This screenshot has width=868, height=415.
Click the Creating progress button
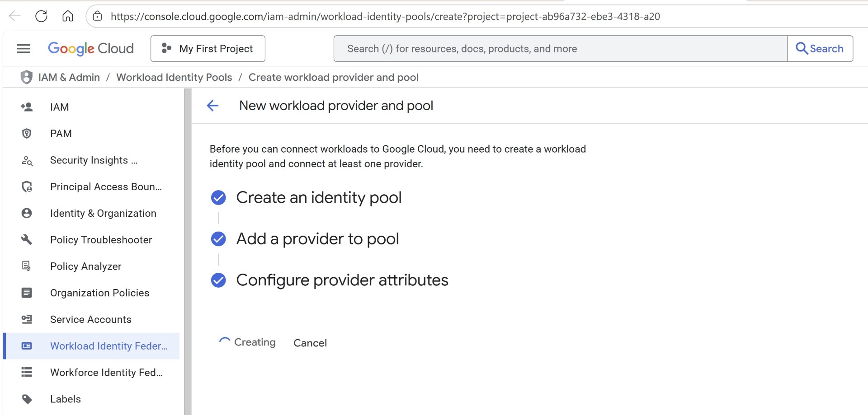click(247, 342)
